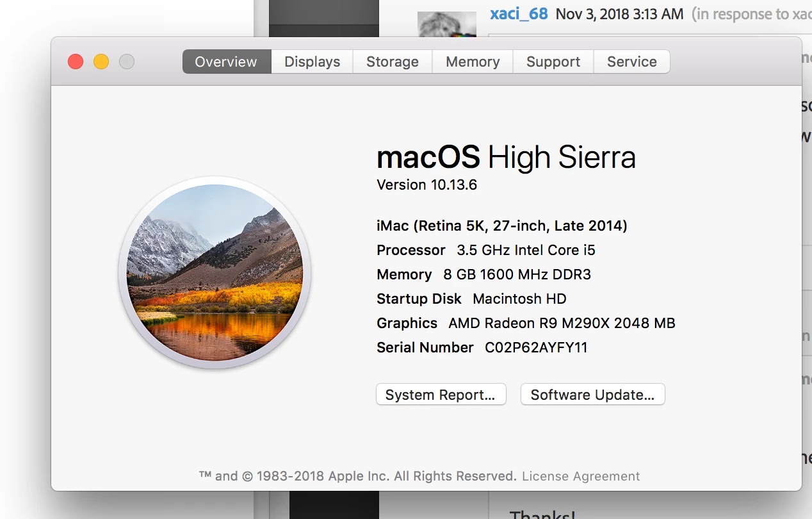Viewport: 812px width, 519px height.
Task: Open the Storage tab
Action: (393, 62)
